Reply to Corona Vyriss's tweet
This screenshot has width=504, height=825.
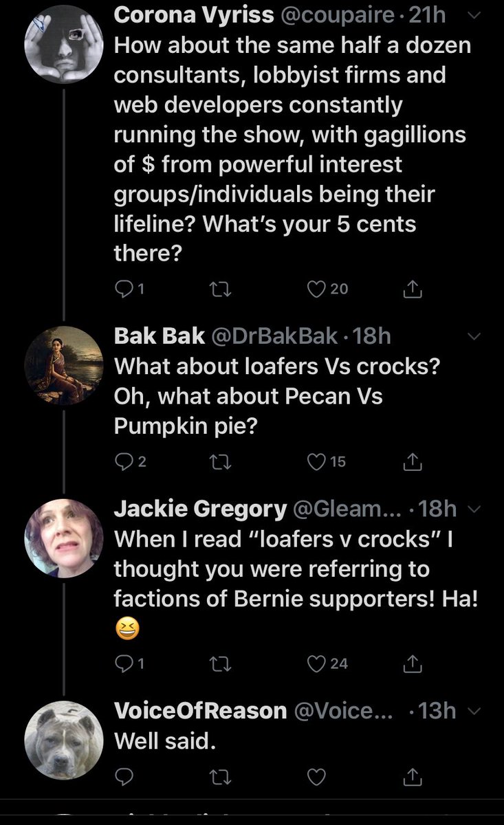123,289
